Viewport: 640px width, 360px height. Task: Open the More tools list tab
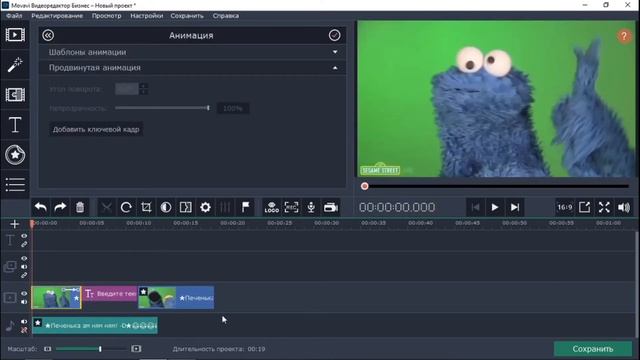[15, 184]
